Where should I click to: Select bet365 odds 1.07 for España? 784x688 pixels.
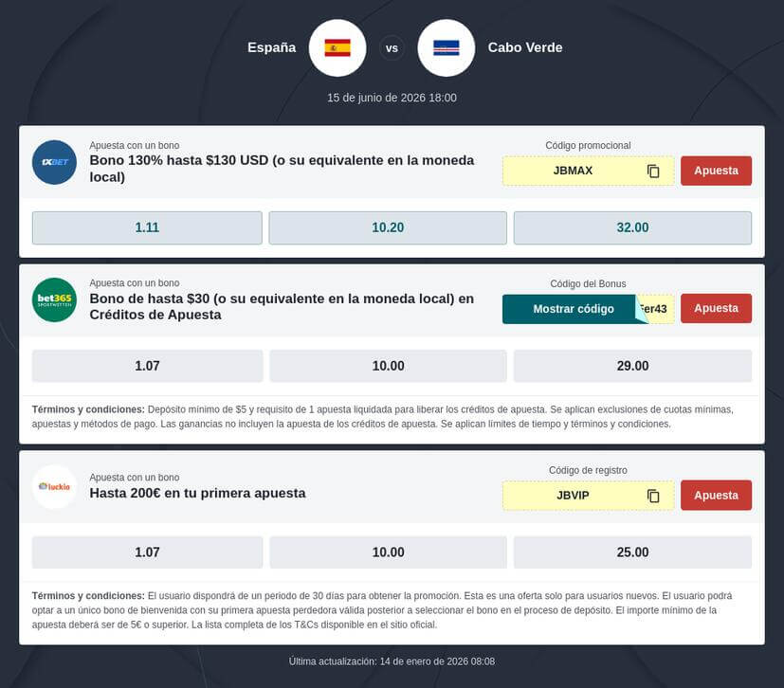(x=147, y=366)
